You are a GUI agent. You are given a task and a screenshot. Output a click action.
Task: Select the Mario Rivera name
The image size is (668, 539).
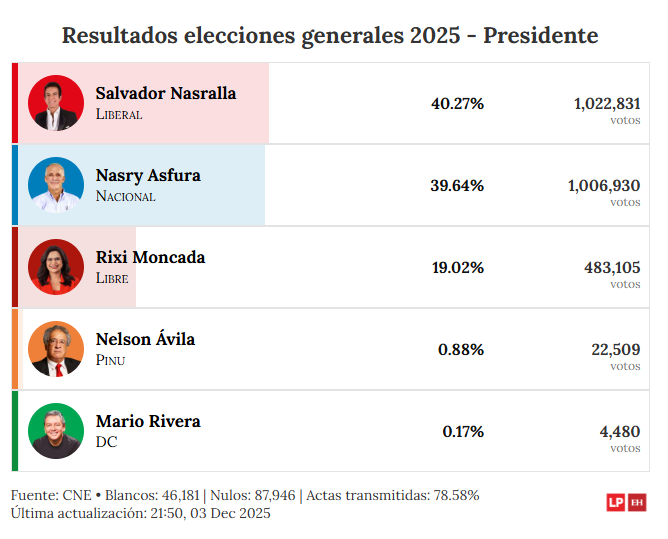click(x=148, y=421)
